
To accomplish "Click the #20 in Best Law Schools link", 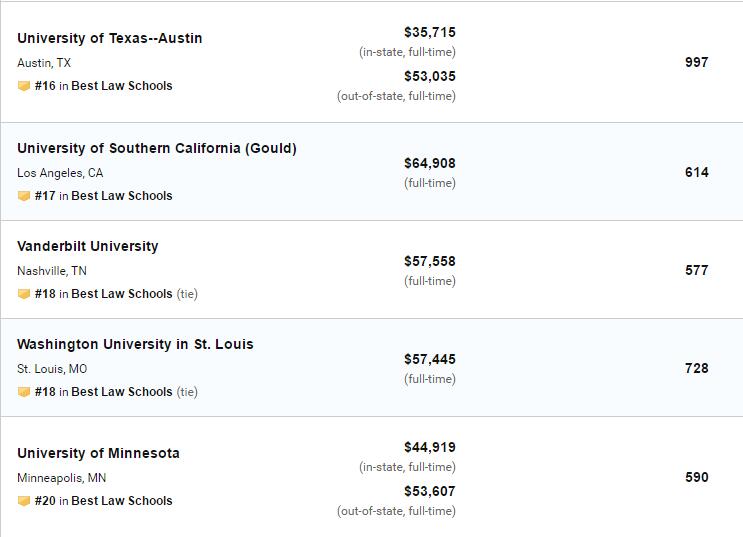I will tap(103, 501).
